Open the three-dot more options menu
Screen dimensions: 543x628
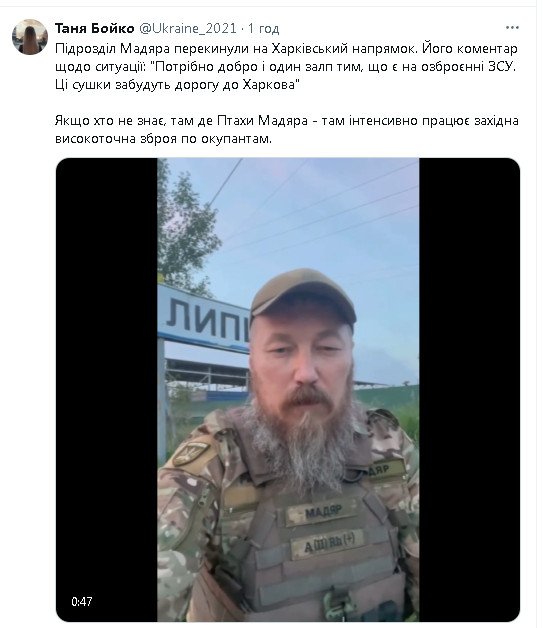click(512, 28)
